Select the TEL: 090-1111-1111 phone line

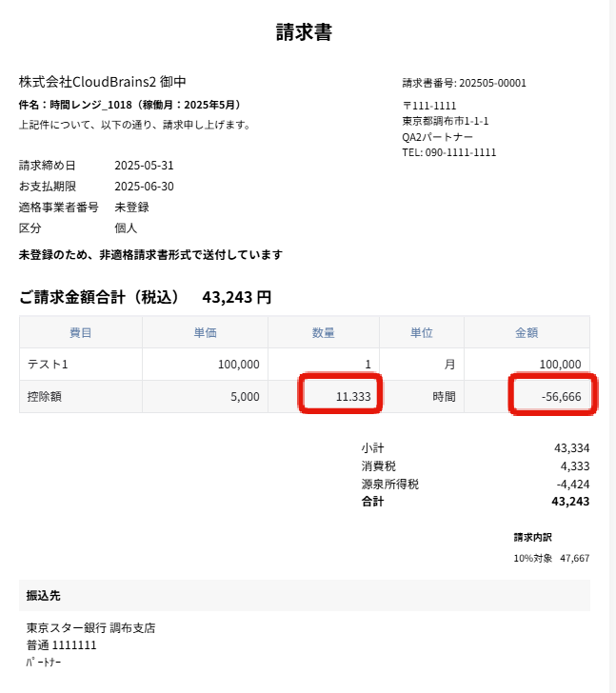[449, 152]
